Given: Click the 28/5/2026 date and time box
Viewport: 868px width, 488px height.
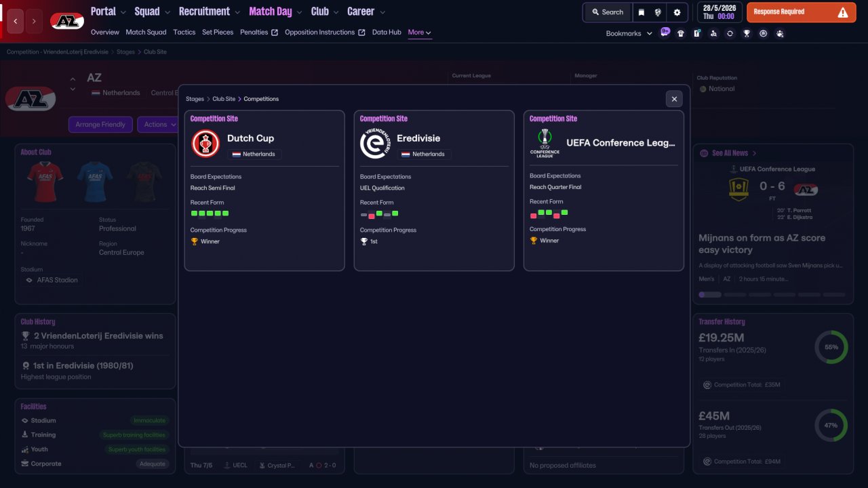Looking at the screenshot, I should click(x=719, y=12).
